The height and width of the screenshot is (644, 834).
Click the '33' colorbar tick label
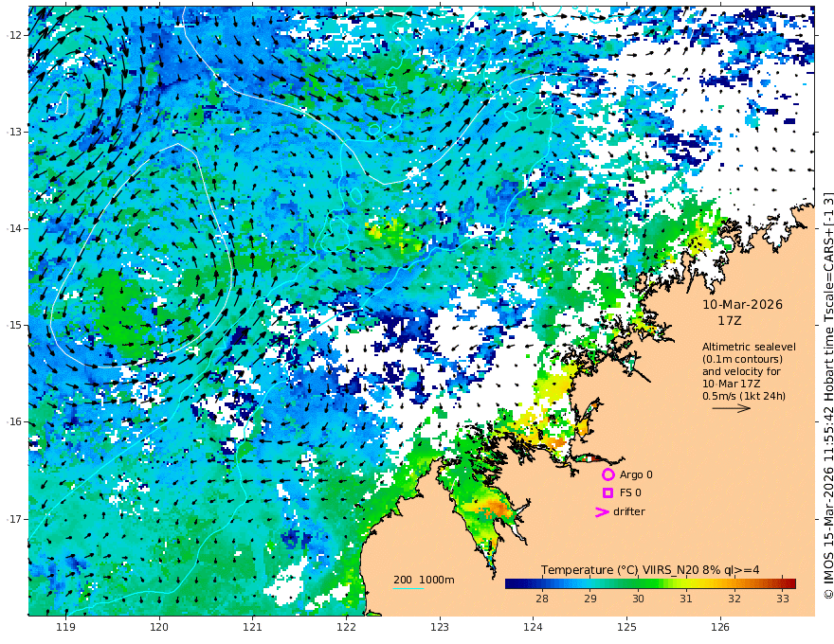[783, 599]
